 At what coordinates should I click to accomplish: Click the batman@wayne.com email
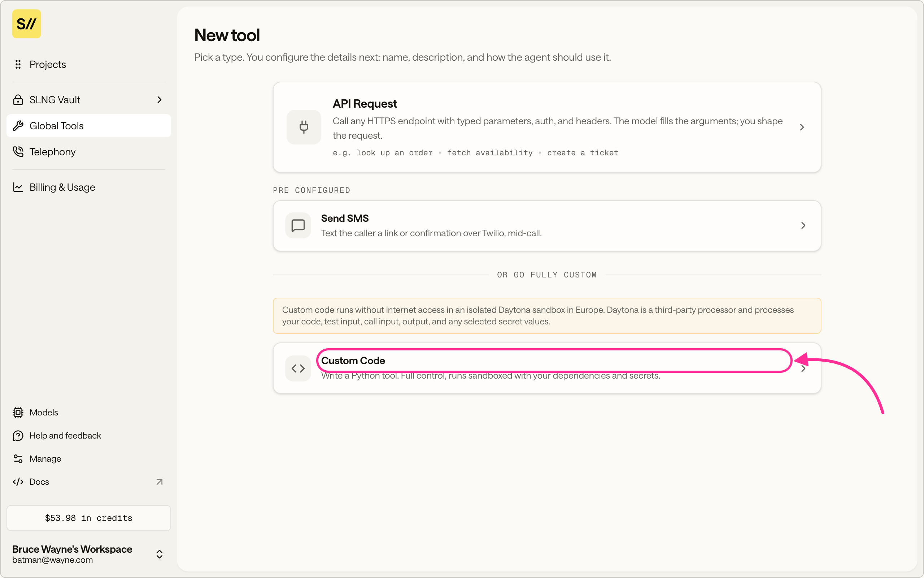tap(52, 560)
